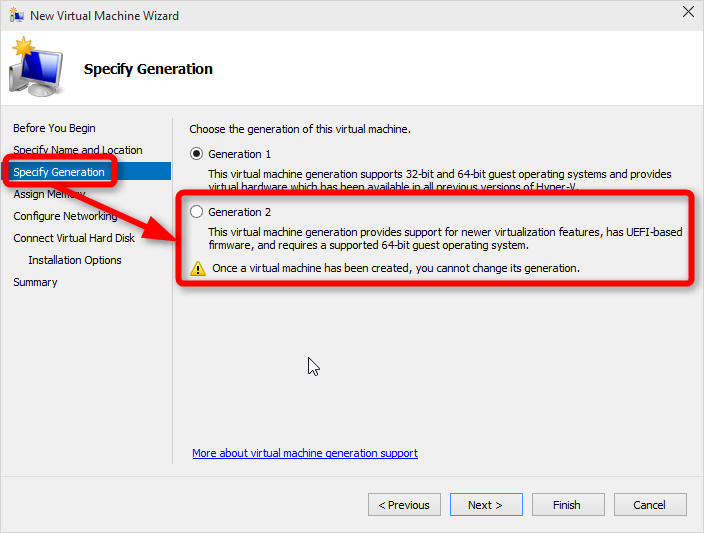This screenshot has width=704, height=533.
Task: Close the New Virtual Machine Wizard
Action: (688, 12)
